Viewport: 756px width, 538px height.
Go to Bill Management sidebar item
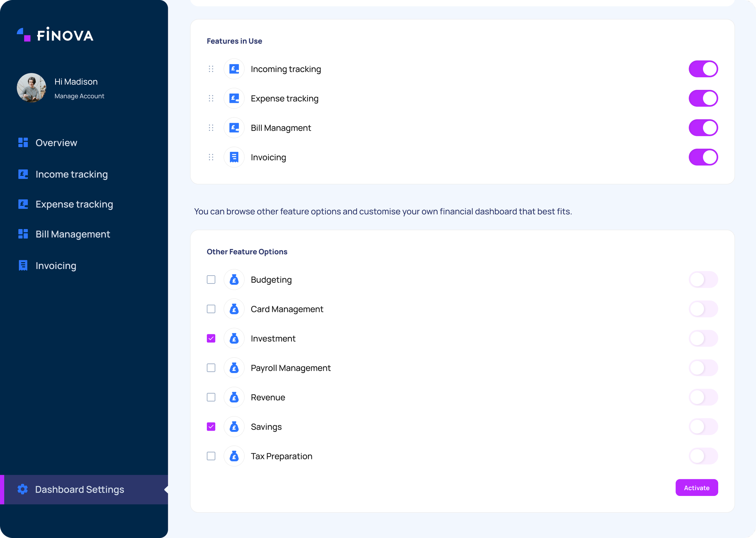point(73,234)
